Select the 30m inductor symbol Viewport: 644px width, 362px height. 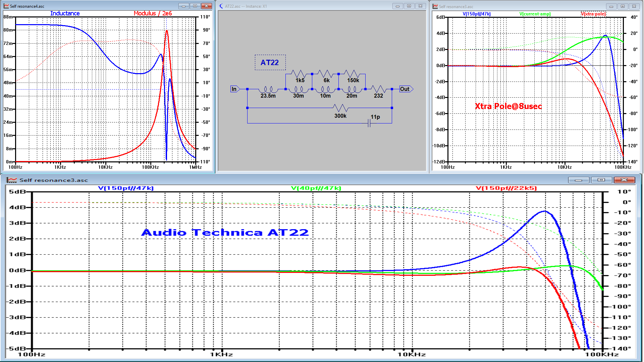tap(298, 90)
